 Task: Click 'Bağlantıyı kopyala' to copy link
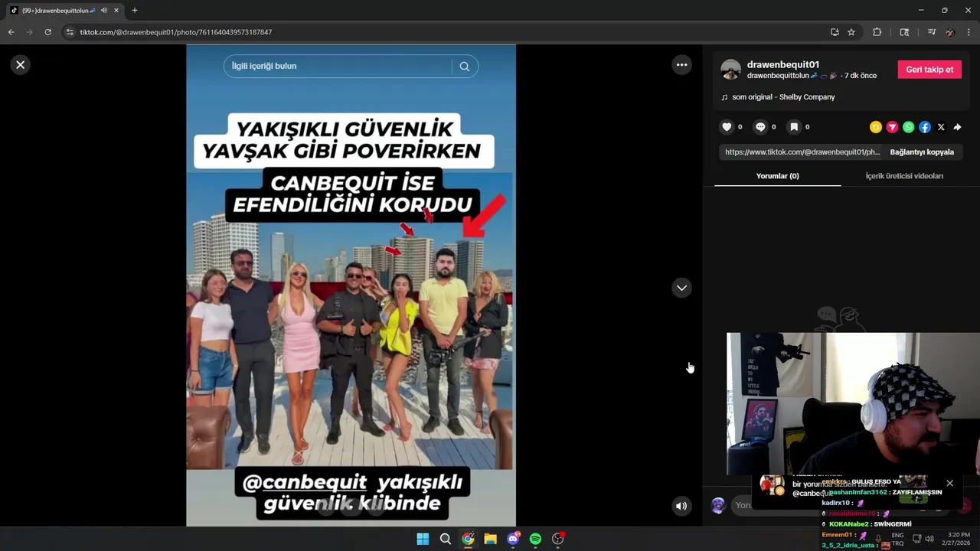[922, 152]
